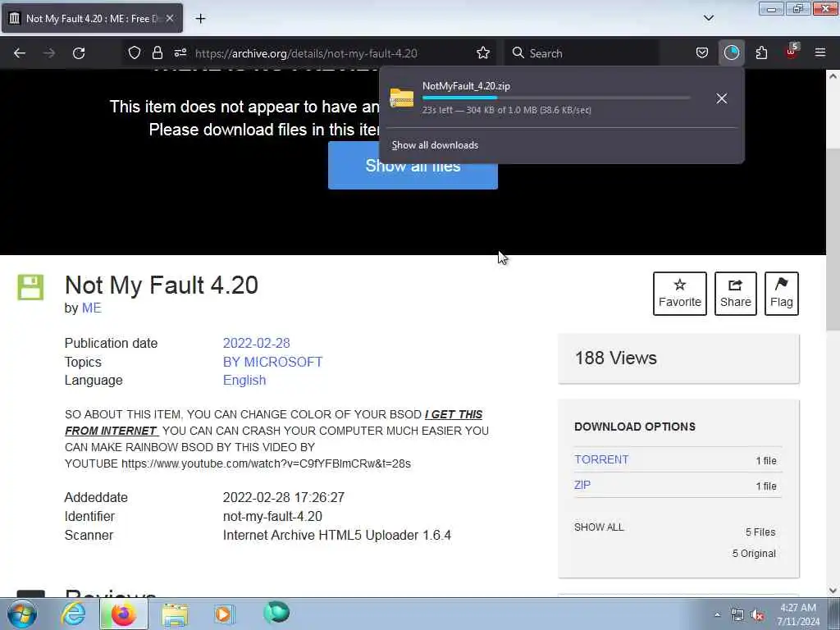Show hidden system tray icons arrow
Screen dimensions: 840x630
tap(717, 615)
